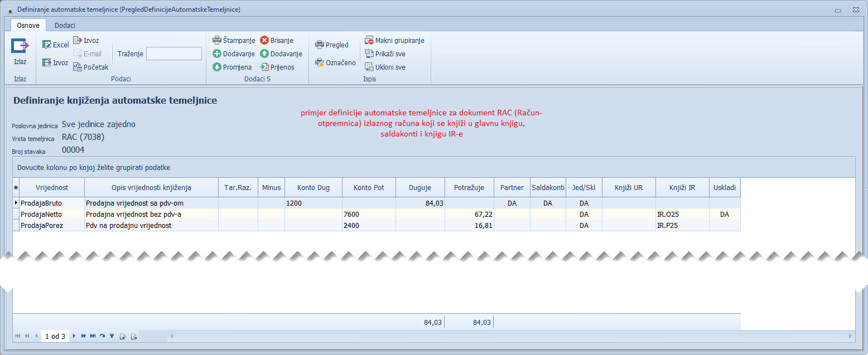This screenshot has height=355, width=868.
Task: Click the filter funnel icon in navigator
Action: click(x=112, y=336)
